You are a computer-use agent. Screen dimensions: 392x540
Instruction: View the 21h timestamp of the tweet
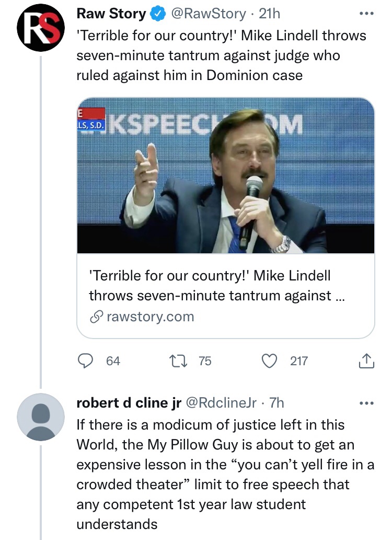[269, 14]
